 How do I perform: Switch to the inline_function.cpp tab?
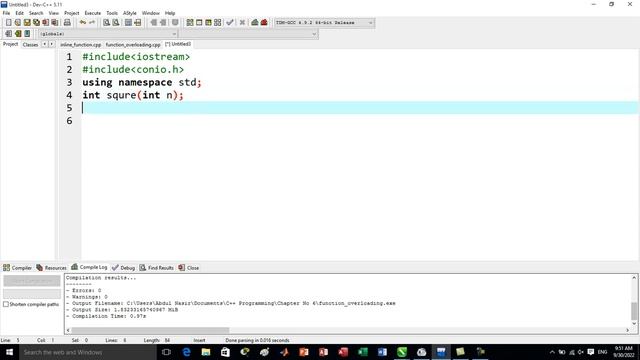pyautogui.click(x=81, y=44)
